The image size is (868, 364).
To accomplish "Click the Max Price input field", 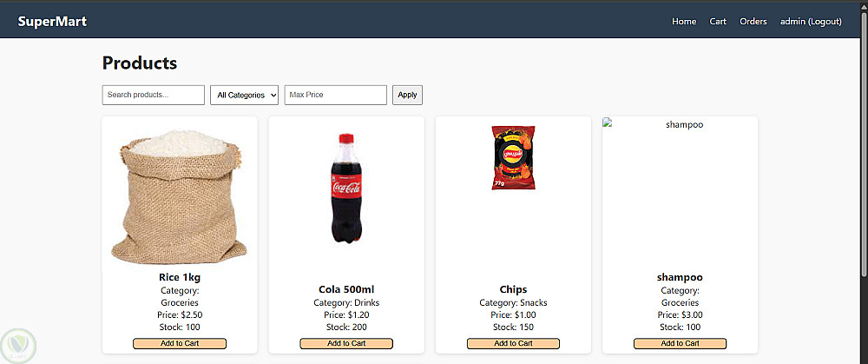I will point(335,95).
